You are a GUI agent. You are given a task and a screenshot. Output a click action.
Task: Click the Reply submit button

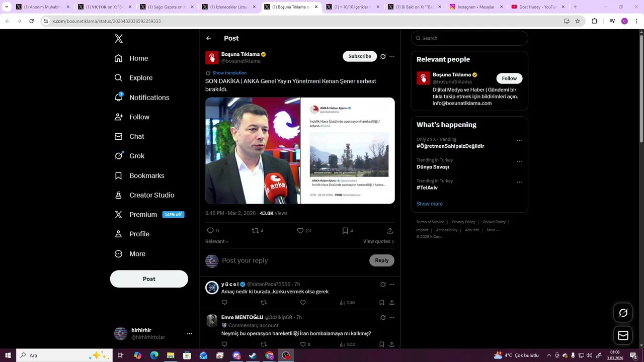tap(382, 260)
